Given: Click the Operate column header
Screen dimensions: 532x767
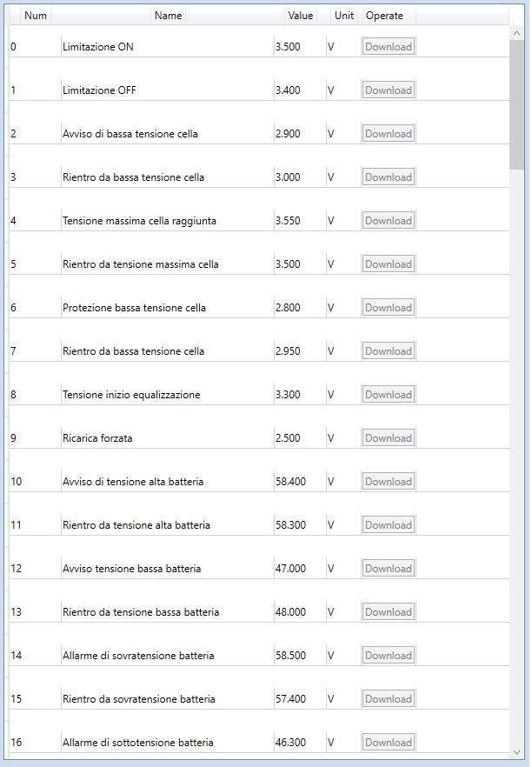Looking at the screenshot, I should (x=384, y=16).
